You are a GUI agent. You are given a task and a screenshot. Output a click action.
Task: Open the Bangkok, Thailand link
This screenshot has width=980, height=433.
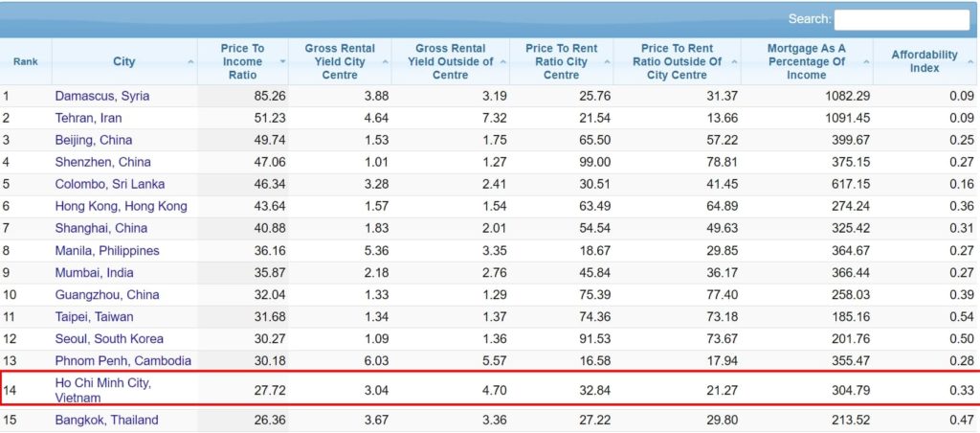point(106,420)
